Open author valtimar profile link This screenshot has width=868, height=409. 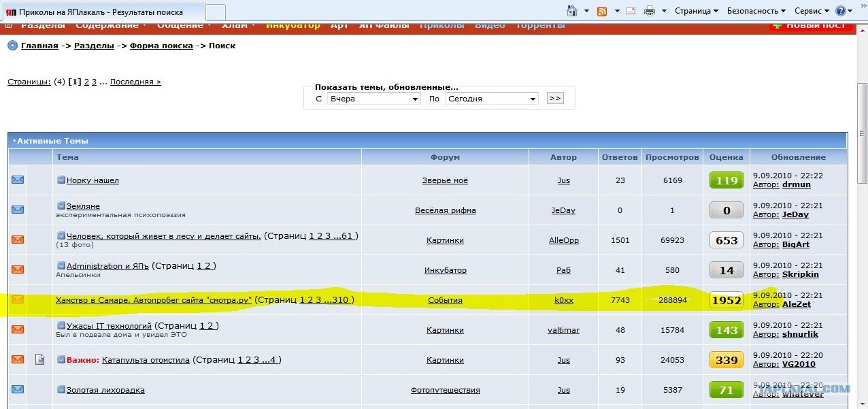pos(563,330)
